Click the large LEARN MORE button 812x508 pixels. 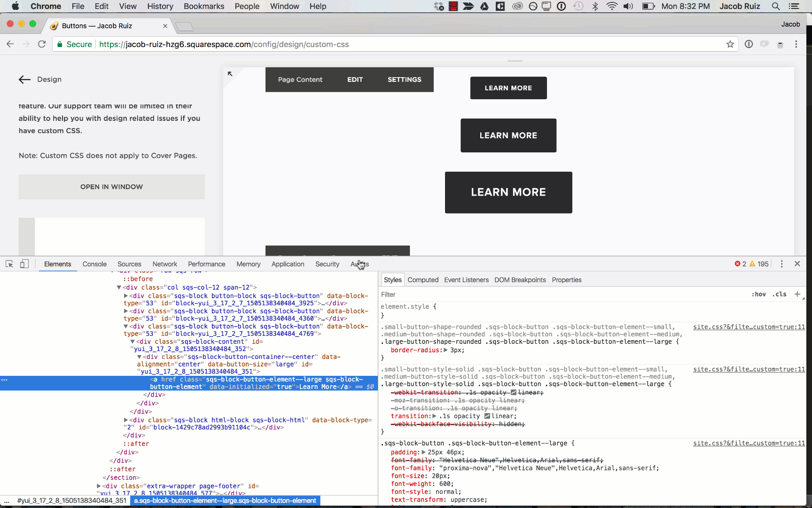pyautogui.click(x=508, y=192)
